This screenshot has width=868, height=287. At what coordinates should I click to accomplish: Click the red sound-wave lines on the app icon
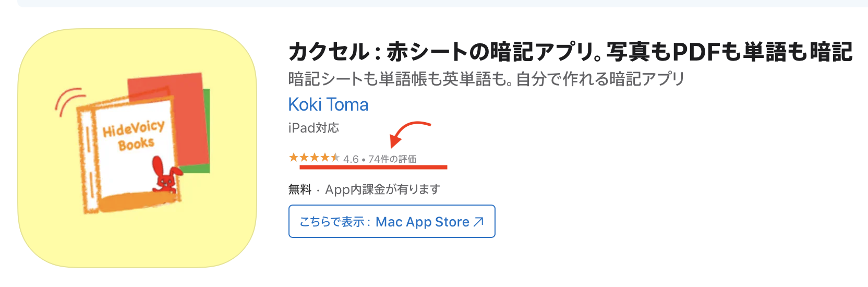(x=69, y=101)
